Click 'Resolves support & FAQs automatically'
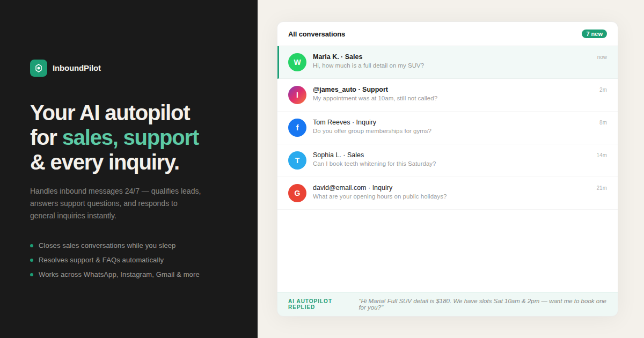644x338 pixels. (x=101, y=260)
